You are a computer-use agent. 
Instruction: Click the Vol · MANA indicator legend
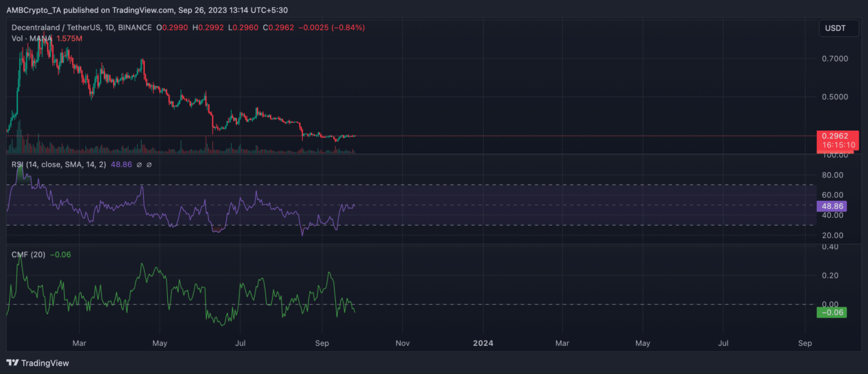coord(32,38)
